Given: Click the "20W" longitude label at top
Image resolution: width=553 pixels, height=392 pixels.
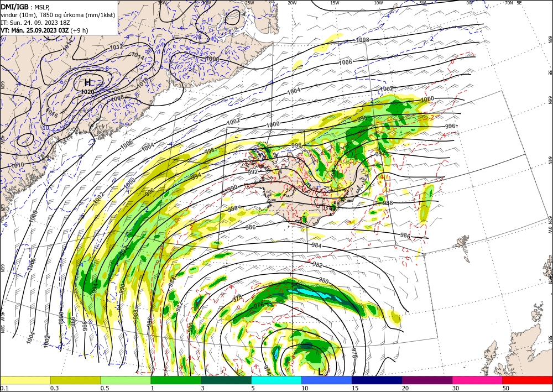Looking at the screenshot, I should [291, 3].
